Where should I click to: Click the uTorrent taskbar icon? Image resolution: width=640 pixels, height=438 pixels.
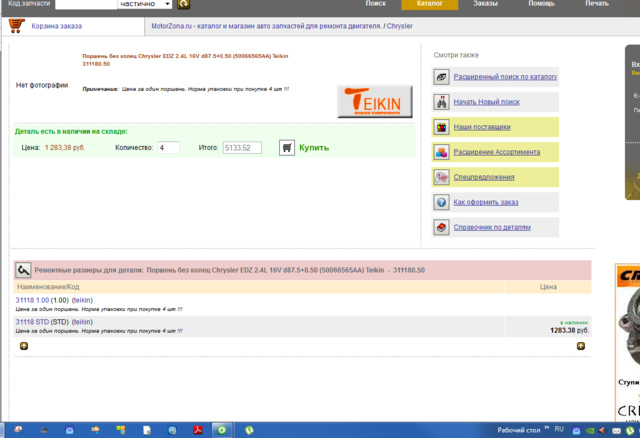(x=249, y=430)
